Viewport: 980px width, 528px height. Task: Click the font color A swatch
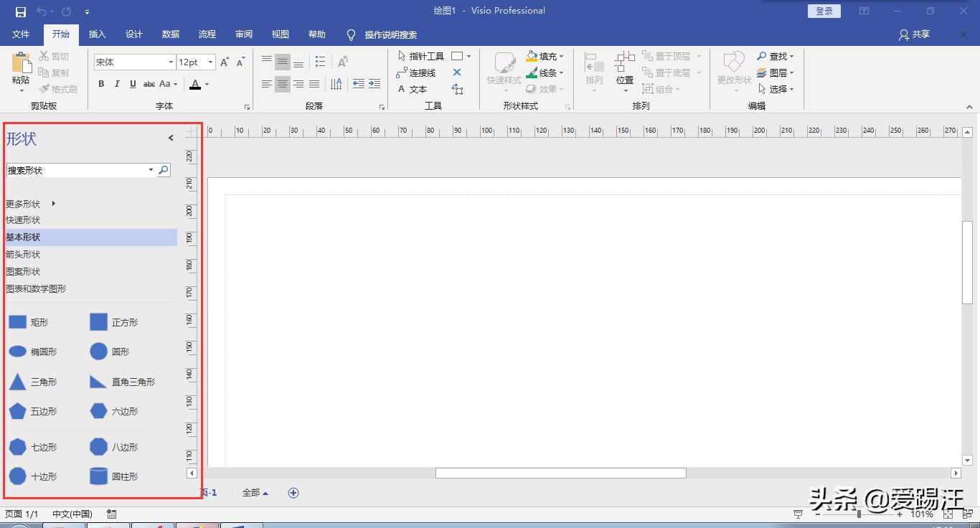195,84
